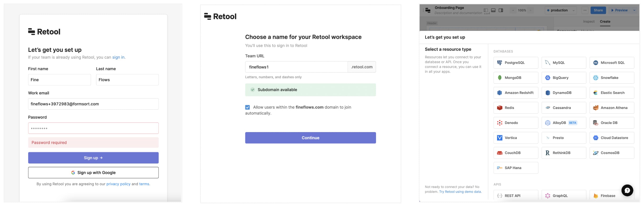Select the REST API resource
The image size is (644, 208).
point(516,195)
